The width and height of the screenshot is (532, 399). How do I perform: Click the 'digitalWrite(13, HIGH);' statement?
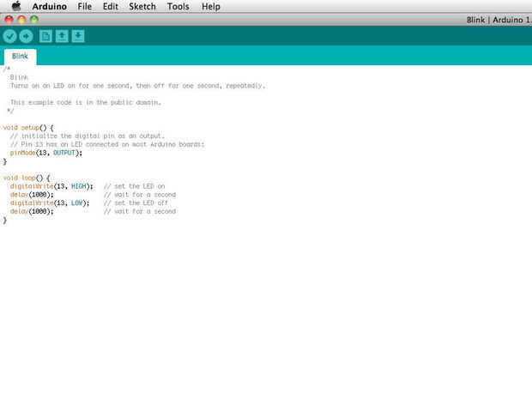click(x=51, y=186)
